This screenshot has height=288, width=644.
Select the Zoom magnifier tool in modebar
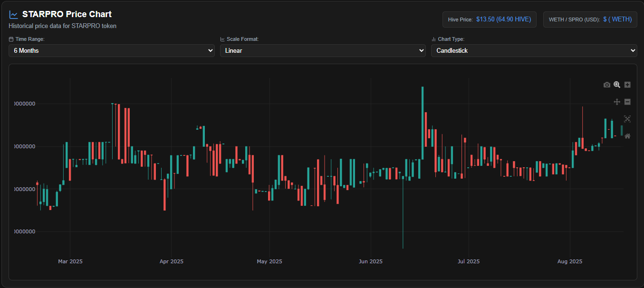click(617, 85)
